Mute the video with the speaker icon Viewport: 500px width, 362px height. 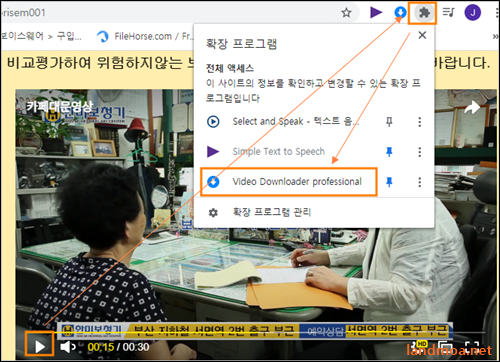68,347
